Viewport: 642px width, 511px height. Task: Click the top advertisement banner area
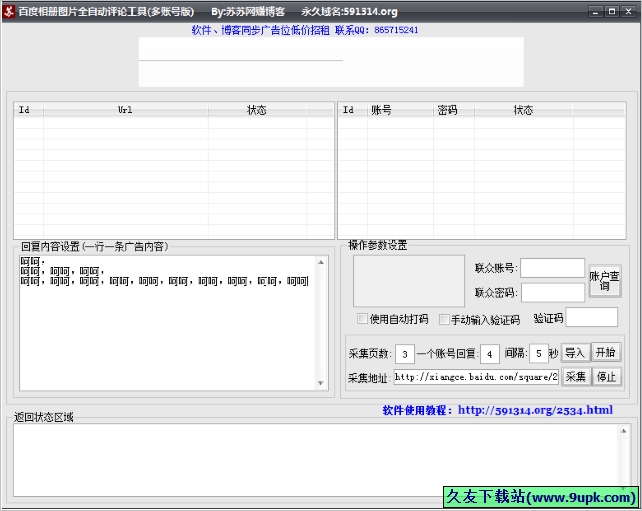pyautogui.click(x=331, y=62)
